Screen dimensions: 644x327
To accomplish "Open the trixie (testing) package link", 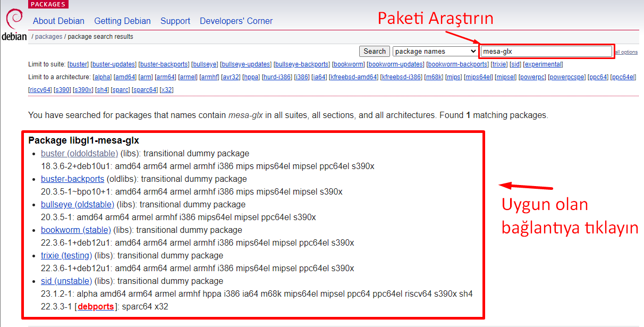I will (x=66, y=256).
